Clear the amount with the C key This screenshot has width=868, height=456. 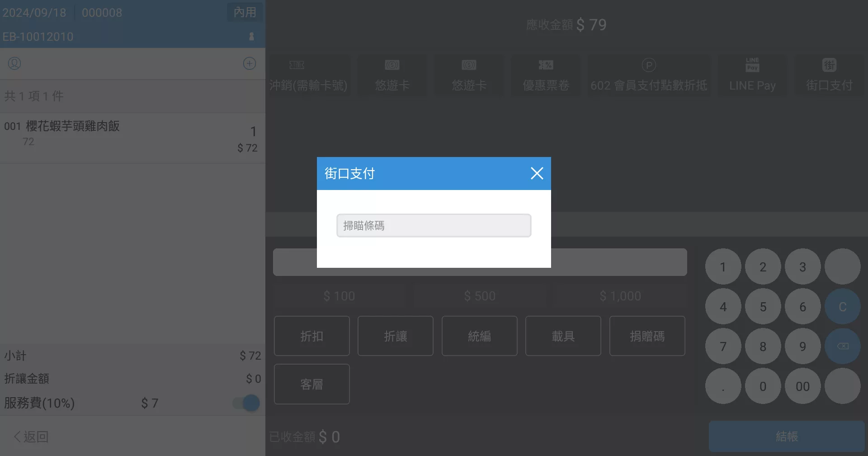[842, 307]
